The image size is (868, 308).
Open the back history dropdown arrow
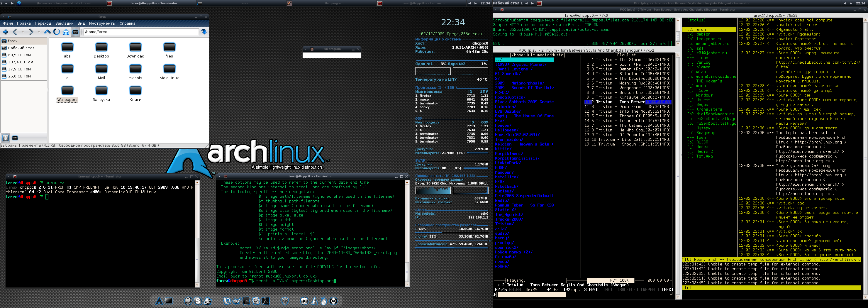pos(23,32)
